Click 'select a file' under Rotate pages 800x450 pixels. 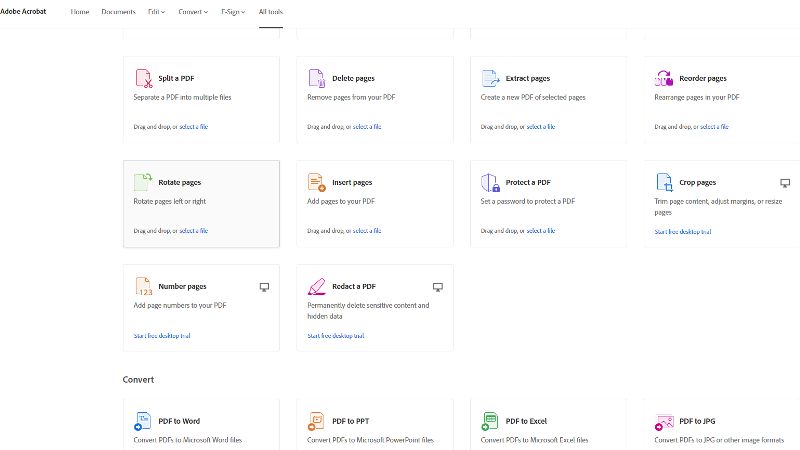[193, 231]
